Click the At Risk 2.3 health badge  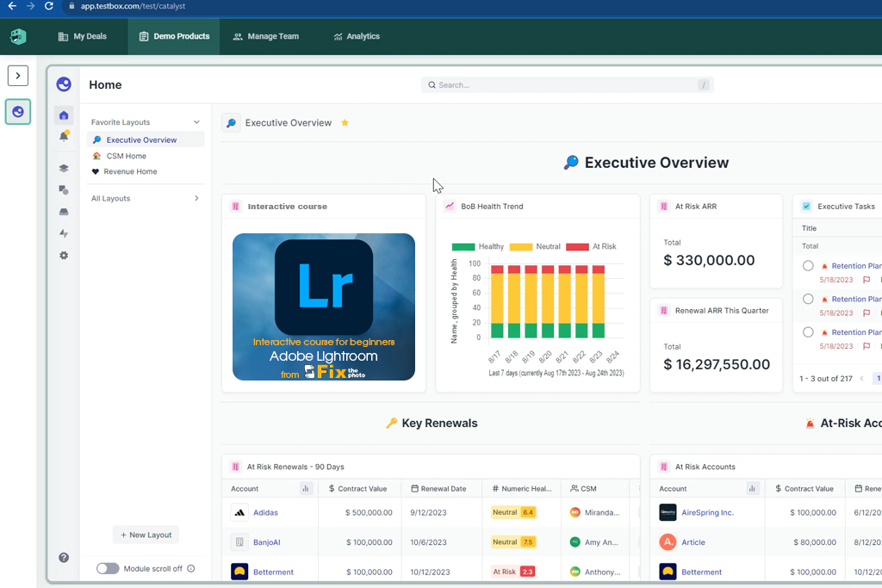point(513,572)
